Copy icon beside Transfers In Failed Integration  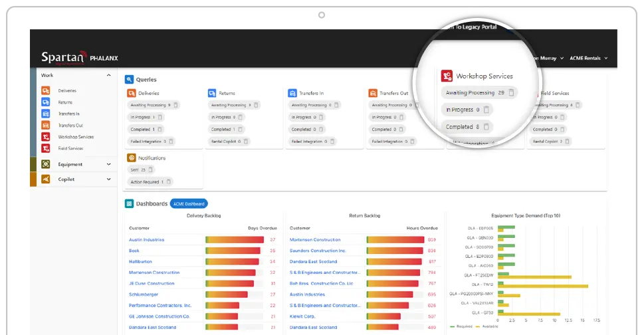coord(332,141)
